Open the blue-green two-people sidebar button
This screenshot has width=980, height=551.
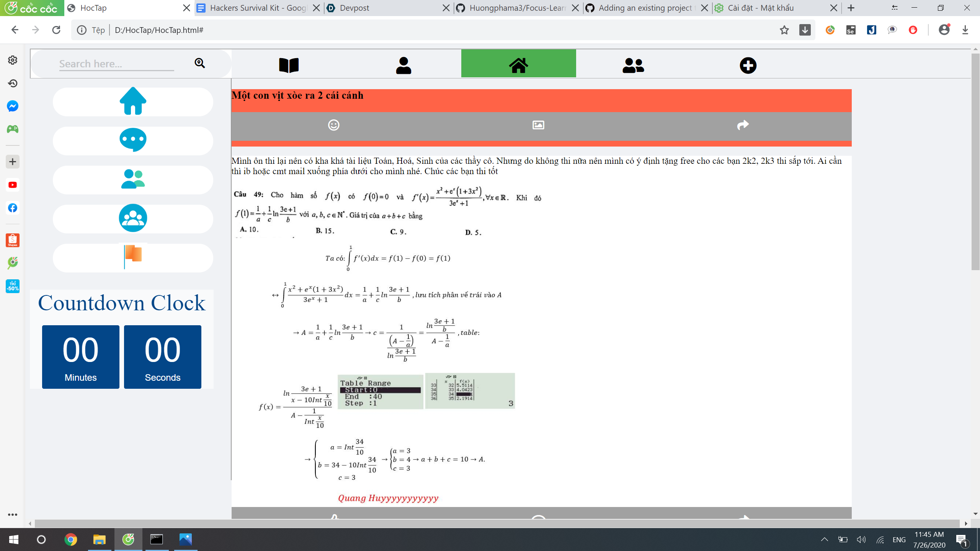133,179
